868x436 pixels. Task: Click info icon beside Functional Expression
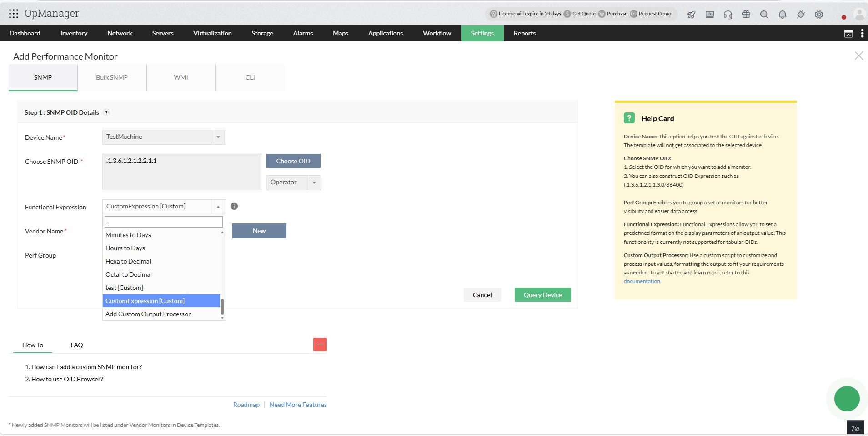pos(234,206)
